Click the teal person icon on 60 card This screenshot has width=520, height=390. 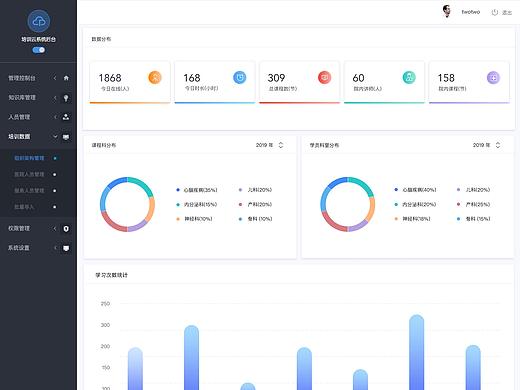pyautogui.click(x=409, y=77)
